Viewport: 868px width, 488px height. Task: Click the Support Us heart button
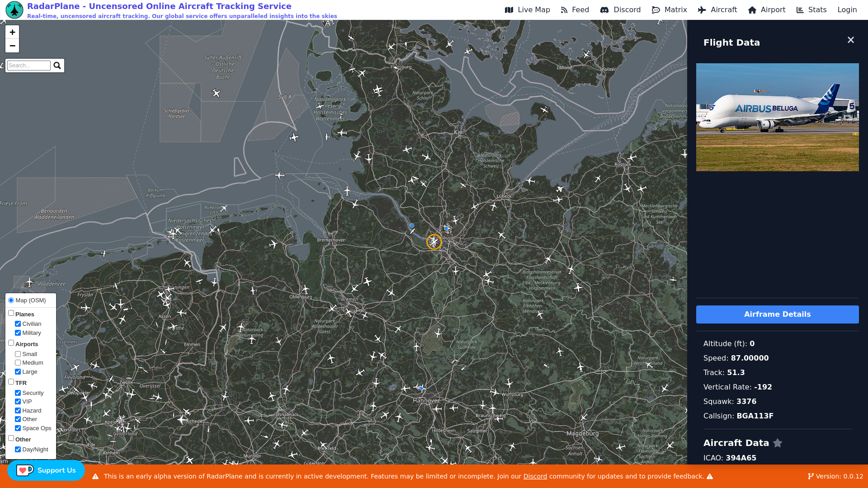46,470
